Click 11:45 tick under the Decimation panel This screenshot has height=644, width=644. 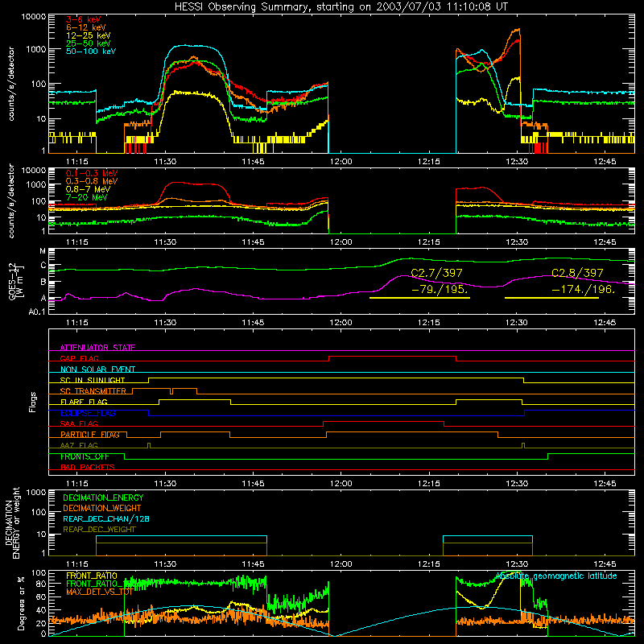tap(253, 564)
